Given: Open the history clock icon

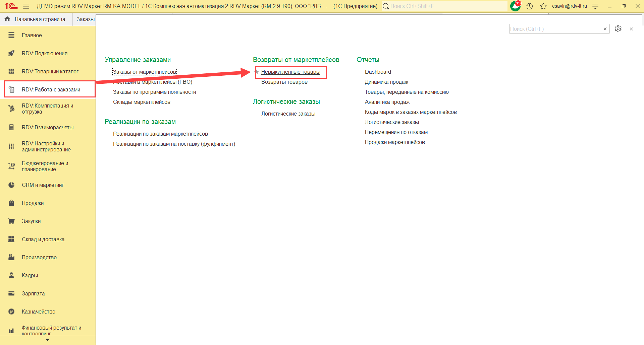Looking at the screenshot, I should tap(530, 6).
